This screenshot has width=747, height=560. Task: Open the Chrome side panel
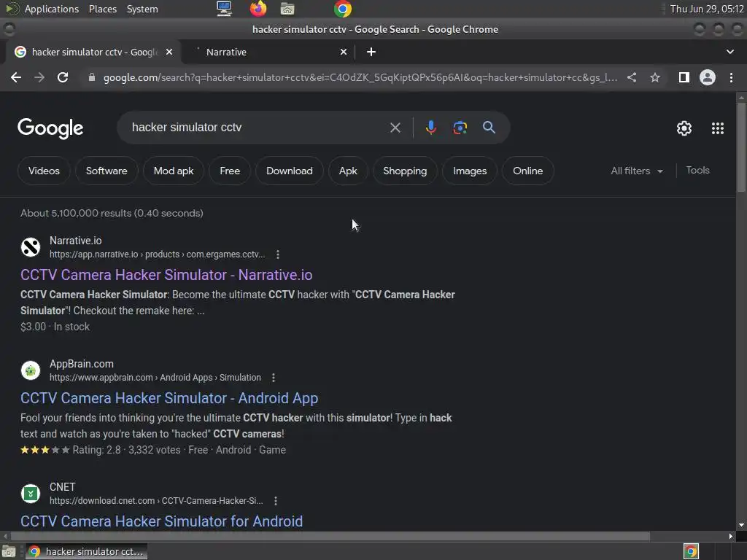click(x=684, y=77)
